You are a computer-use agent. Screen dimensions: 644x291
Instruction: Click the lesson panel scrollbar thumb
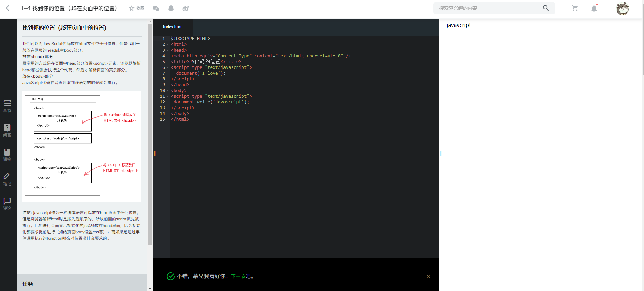[150, 134]
